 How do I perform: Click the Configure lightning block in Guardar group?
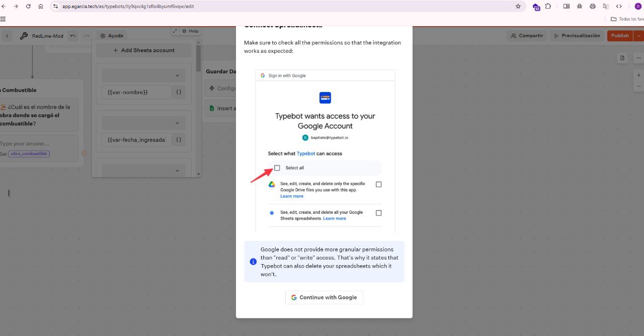(x=221, y=88)
